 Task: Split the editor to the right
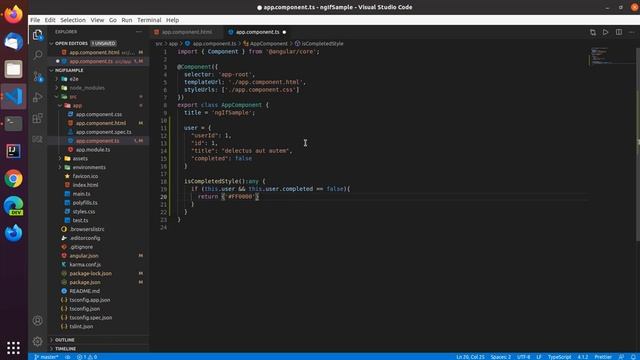pos(619,32)
